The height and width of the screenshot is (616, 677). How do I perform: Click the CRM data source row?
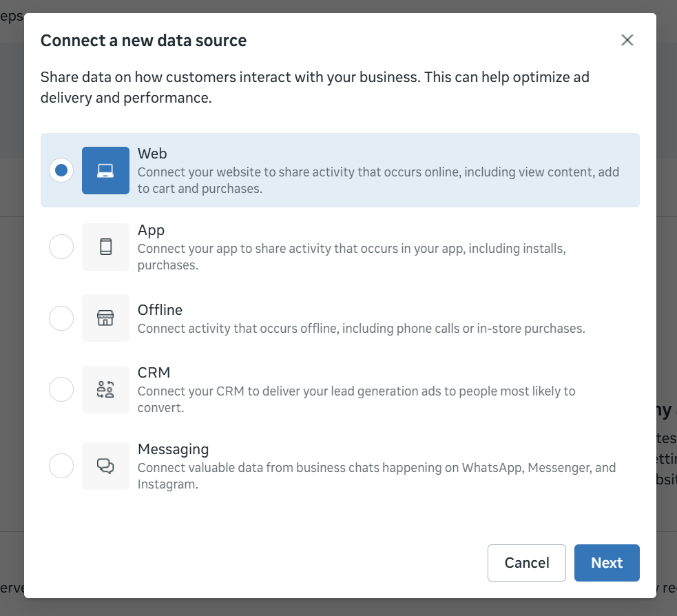click(340, 389)
